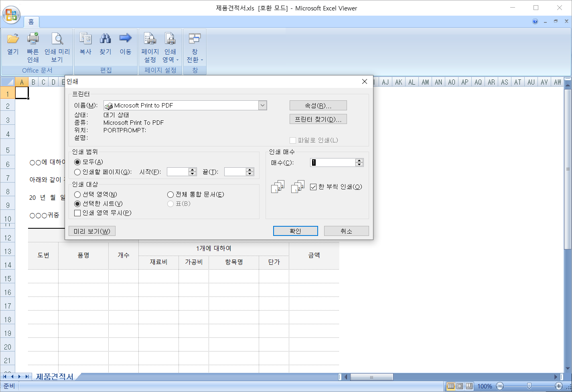Decrease the copies count with down arrow
The width and height of the screenshot is (572, 392).
coord(359,165)
